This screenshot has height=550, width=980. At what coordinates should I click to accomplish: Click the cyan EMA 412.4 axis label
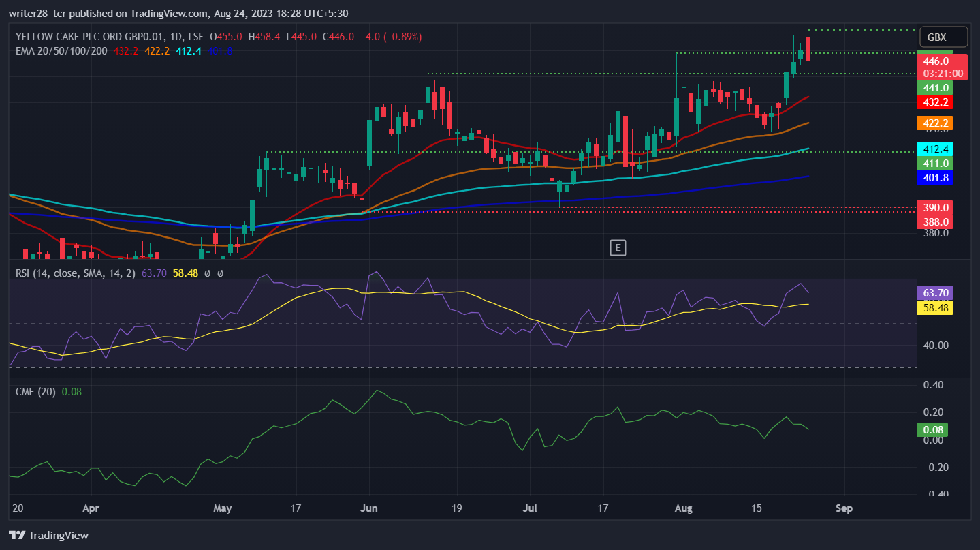point(935,149)
